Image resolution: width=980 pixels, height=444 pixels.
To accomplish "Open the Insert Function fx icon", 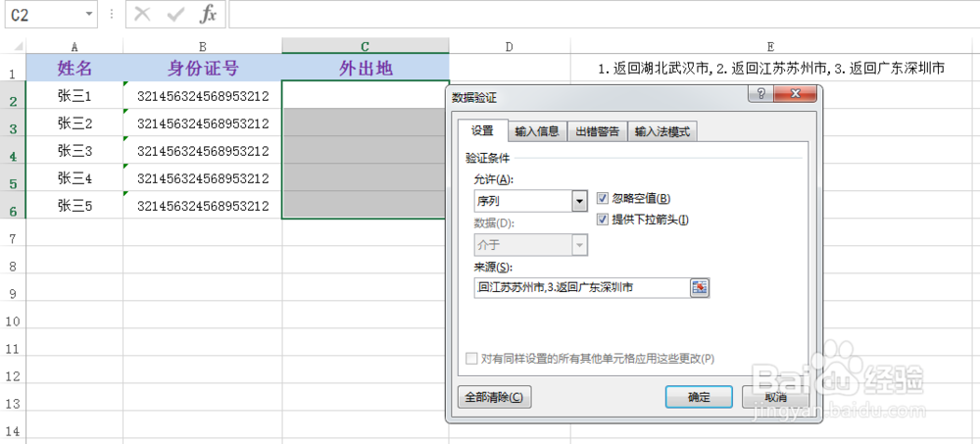I will 208,15.
